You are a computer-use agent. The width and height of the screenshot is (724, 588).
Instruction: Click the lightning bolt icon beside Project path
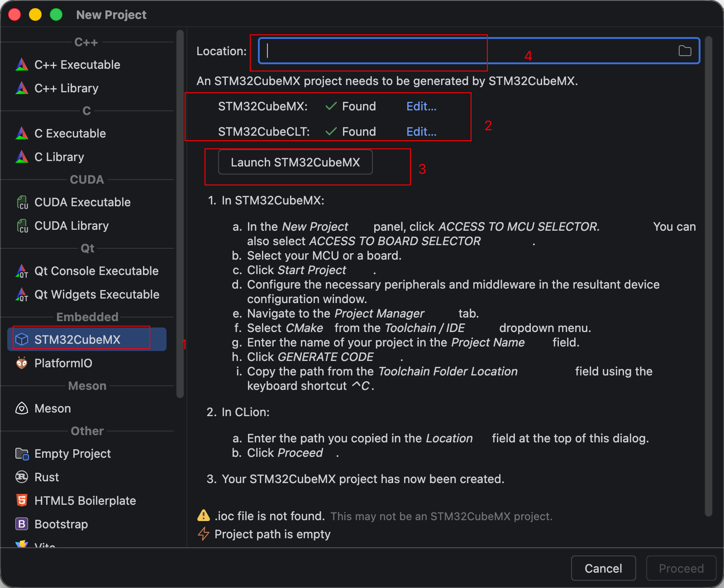coord(204,534)
